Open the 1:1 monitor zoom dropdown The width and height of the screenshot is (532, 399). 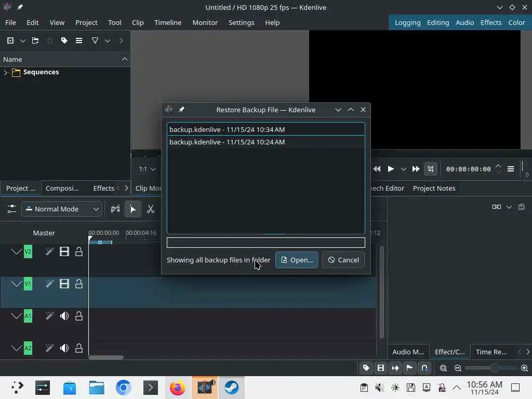tap(147, 169)
